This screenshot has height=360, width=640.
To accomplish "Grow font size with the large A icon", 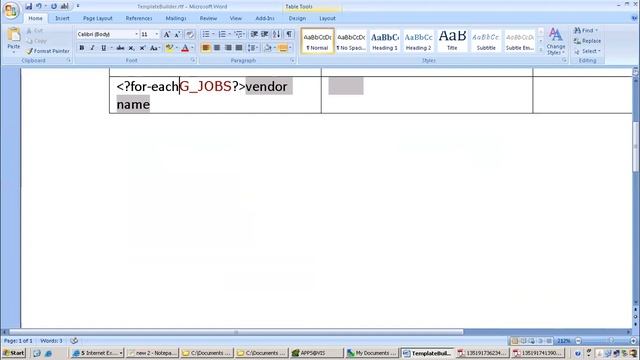I will coord(167,34).
